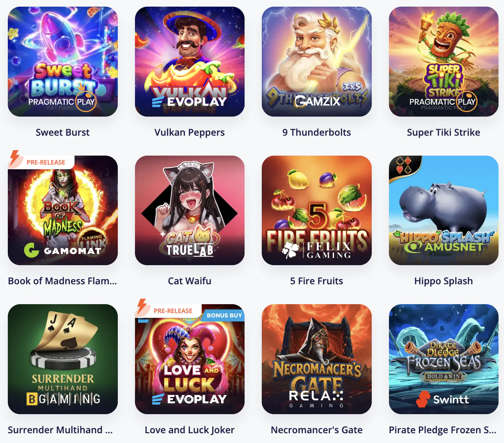Launch the 5 Fire Fruits game
504x443 pixels.
coord(317,211)
